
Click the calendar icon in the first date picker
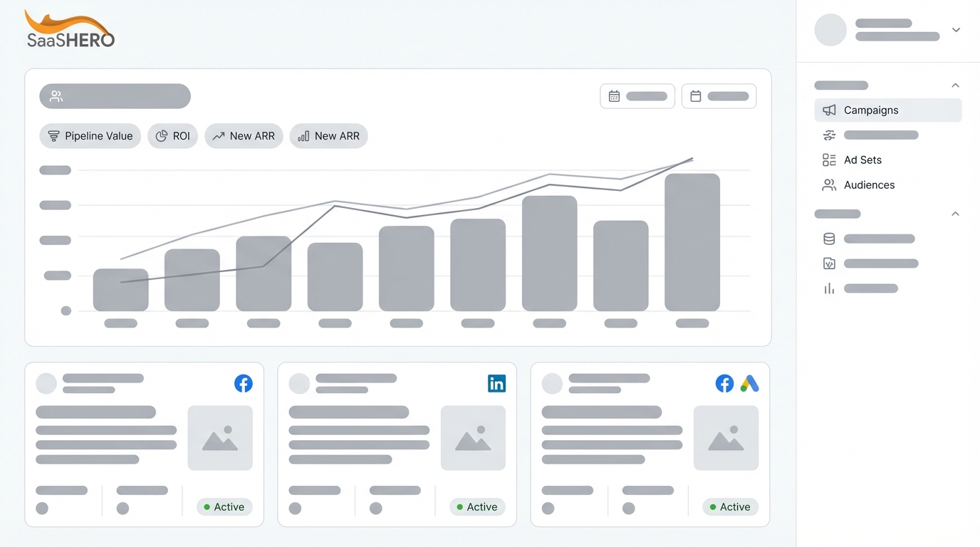[x=614, y=95]
